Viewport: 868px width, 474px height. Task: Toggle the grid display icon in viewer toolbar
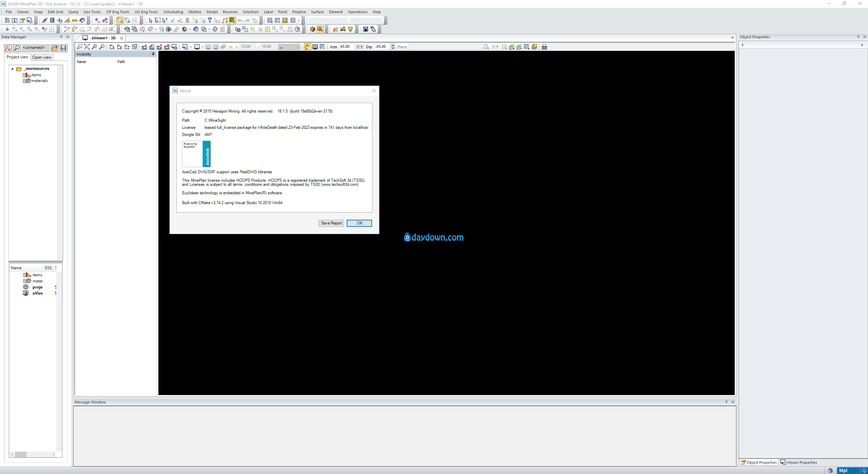tap(315, 47)
